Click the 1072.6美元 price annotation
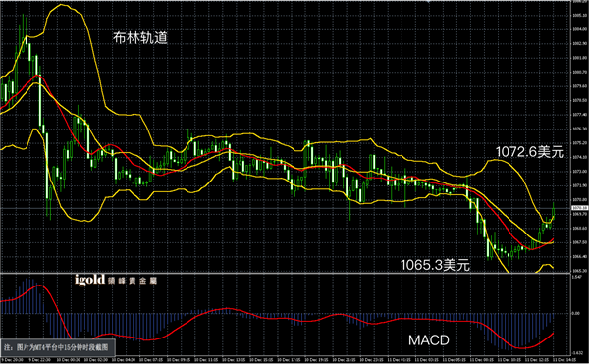The image size is (589, 364). click(x=530, y=152)
